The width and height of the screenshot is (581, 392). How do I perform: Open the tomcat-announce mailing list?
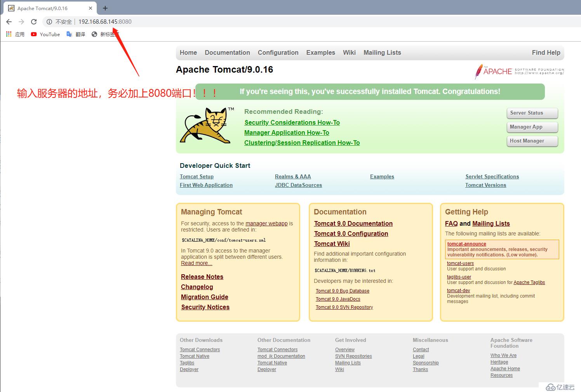[x=466, y=244]
